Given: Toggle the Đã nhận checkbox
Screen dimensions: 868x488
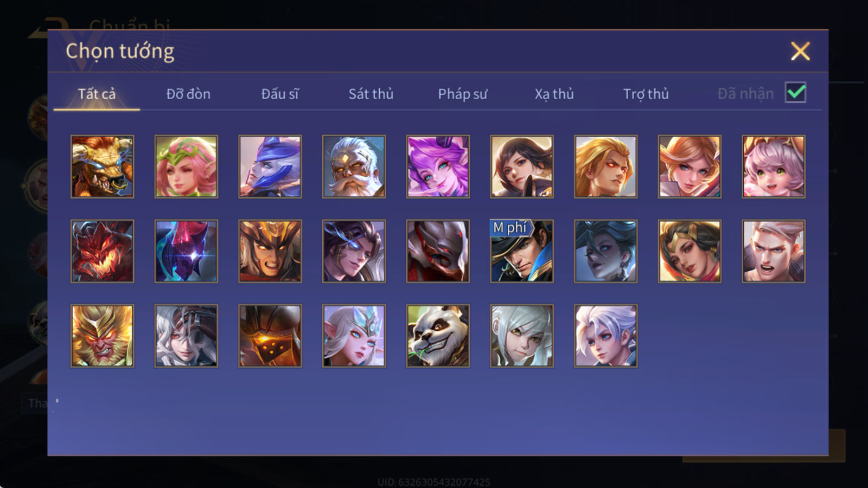Looking at the screenshot, I should (795, 93).
